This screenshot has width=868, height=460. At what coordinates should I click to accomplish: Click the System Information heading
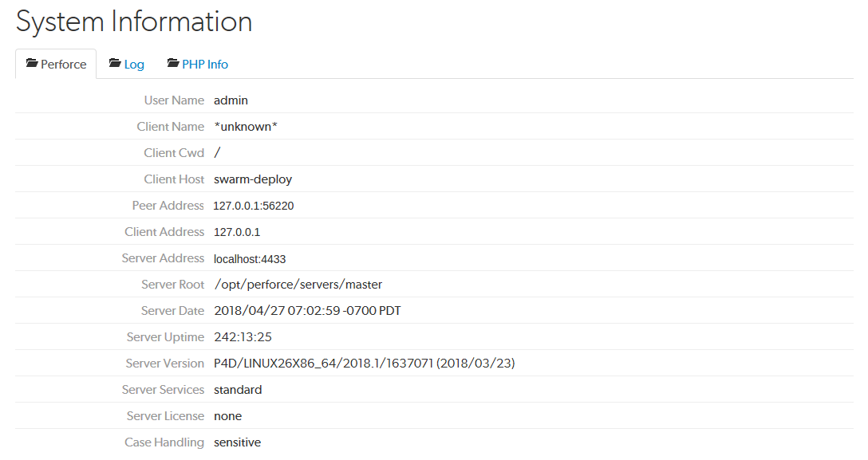(134, 22)
